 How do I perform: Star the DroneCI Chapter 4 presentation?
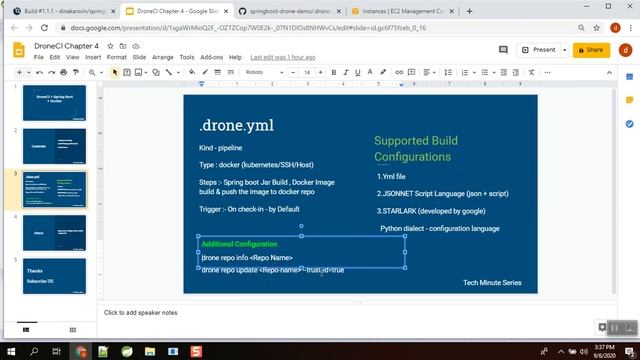pos(110,46)
